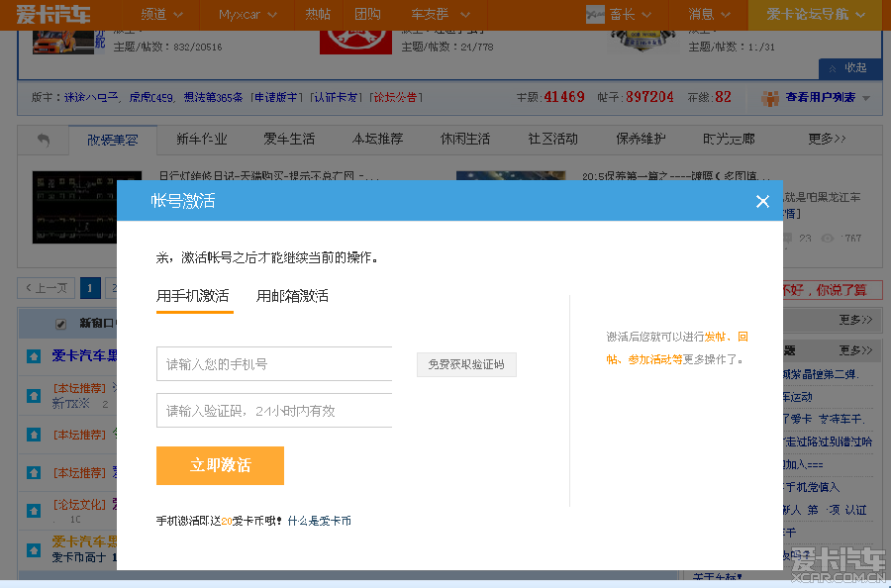This screenshot has height=588, width=891.
Task: Click the 立即激活 button
Action: [220, 465]
